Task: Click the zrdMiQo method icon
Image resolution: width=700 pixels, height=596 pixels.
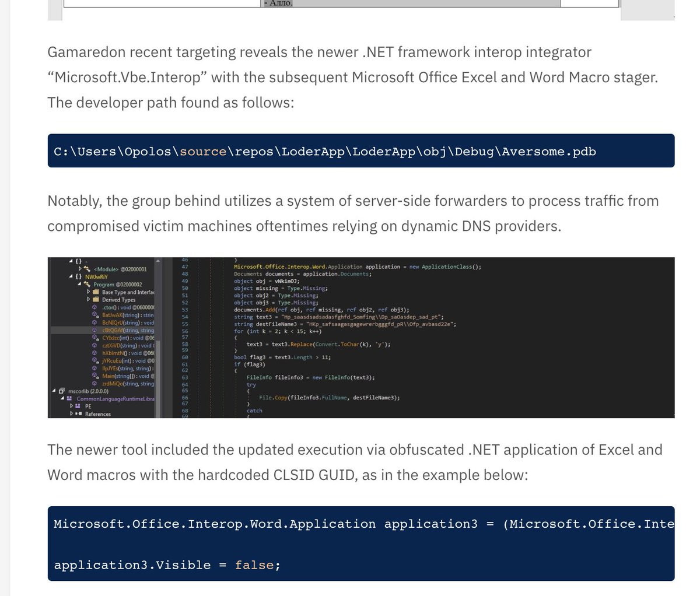Action: click(94, 383)
